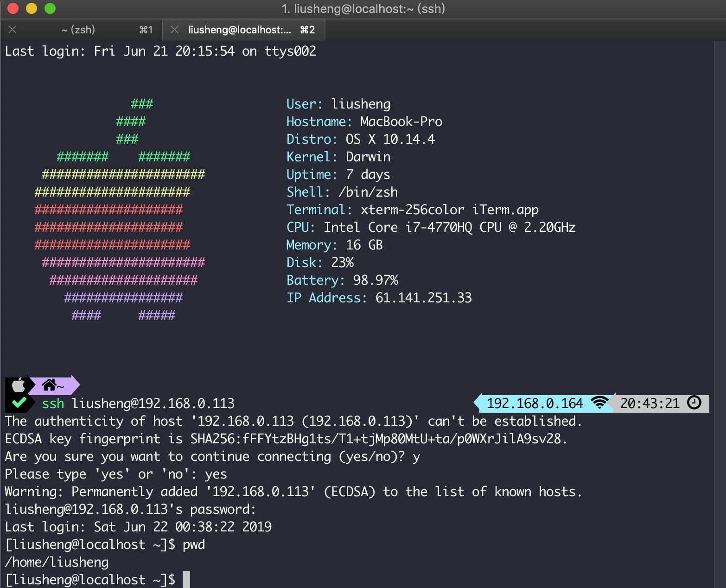This screenshot has width=726, height=588.
Task: Click the green checkmark status icon
Action: tap(19, 403)
